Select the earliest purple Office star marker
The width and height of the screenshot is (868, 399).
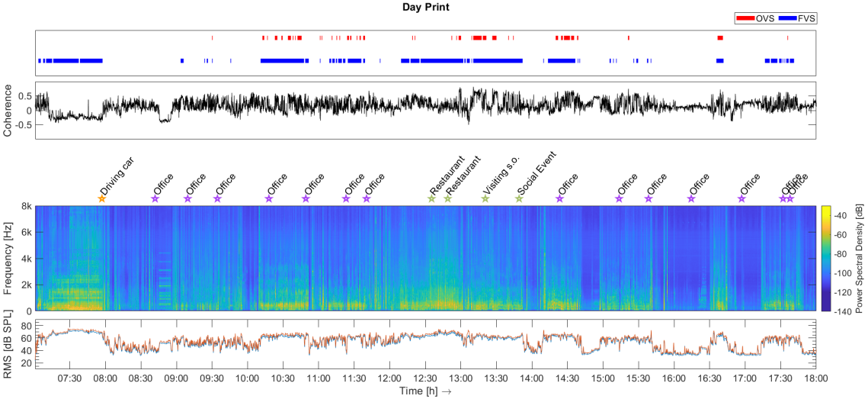[x=155, y=198]
